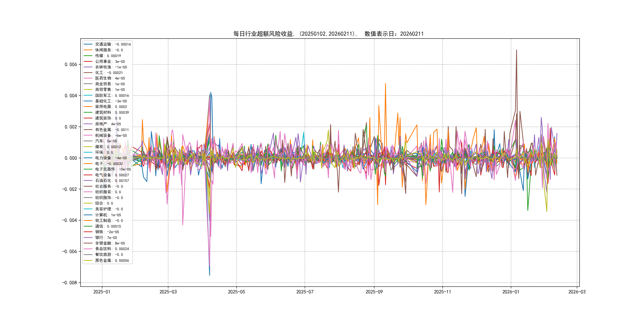Click the 食品饮料 legend color line
644x322 pixels.
tap(88, 249)
